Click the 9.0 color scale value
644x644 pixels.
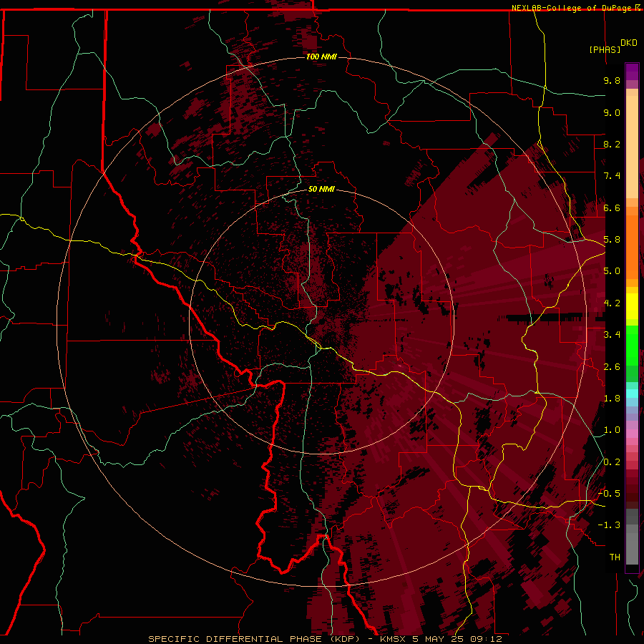(x=612, y=112)
